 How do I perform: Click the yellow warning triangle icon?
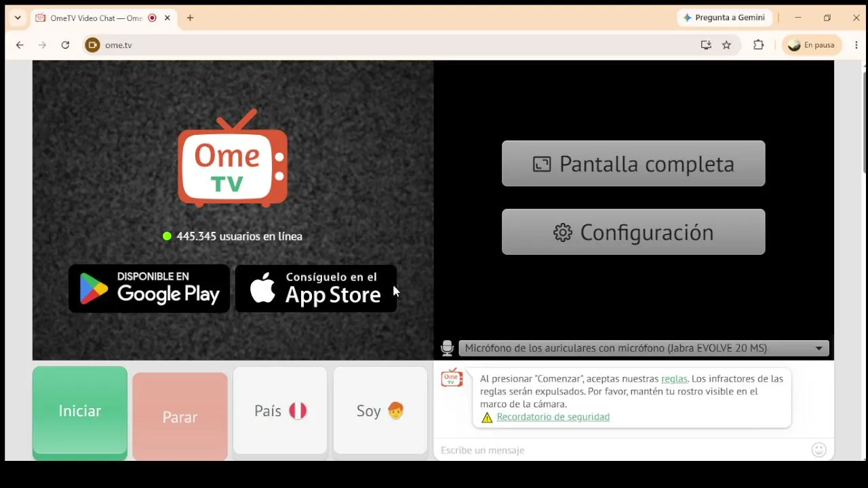click(487, 418)
